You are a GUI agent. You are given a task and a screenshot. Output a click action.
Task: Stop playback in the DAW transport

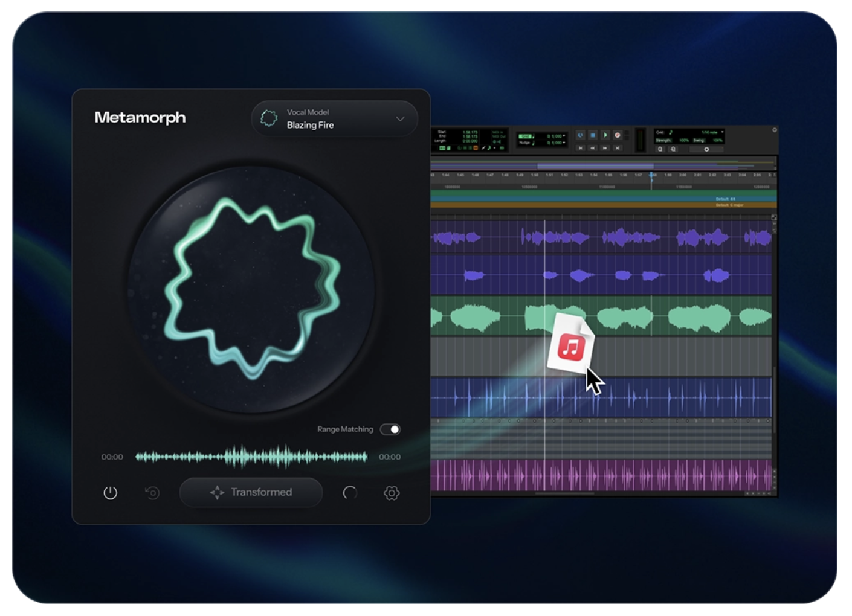[593, 135]
